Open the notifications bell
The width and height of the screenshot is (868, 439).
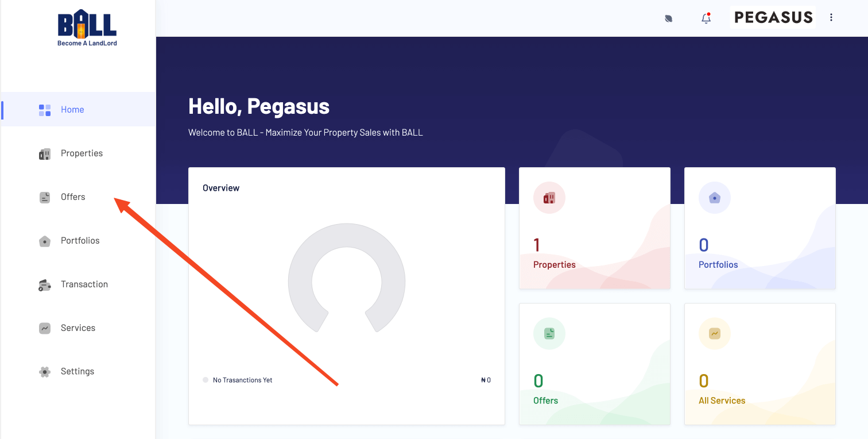[706, 18]
